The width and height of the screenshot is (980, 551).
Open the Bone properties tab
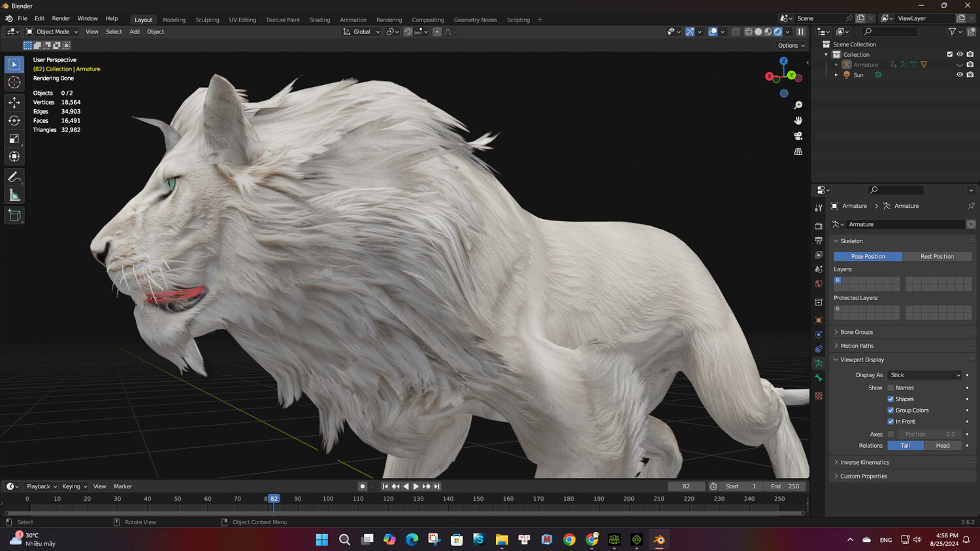(x=819, y=378)
